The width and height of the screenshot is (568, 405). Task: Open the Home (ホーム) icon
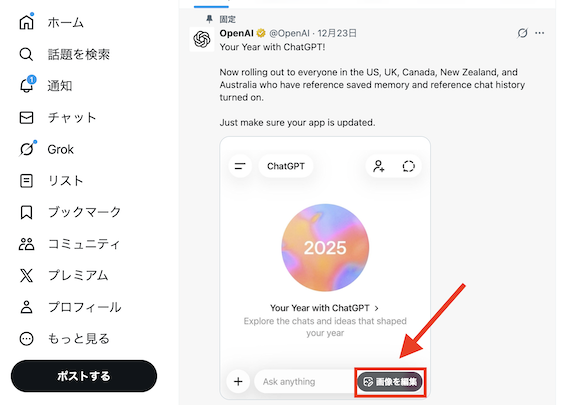(26, 22)
